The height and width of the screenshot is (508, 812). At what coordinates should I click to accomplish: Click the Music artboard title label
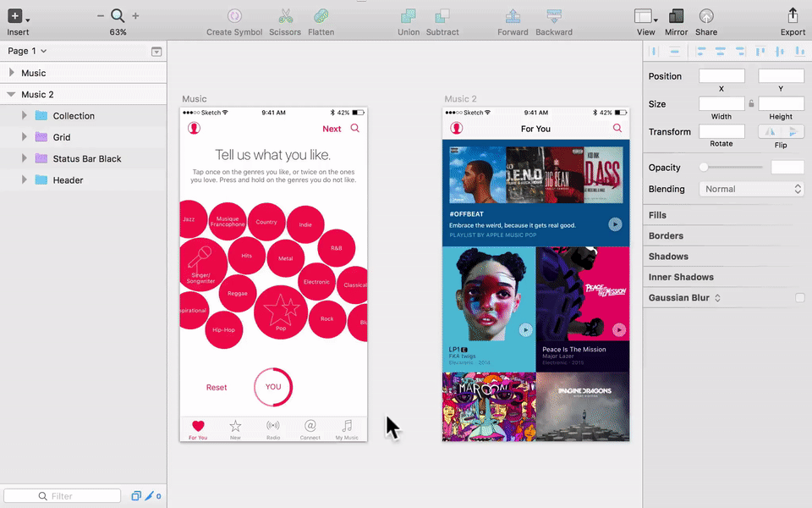click(x=195, y=98)
